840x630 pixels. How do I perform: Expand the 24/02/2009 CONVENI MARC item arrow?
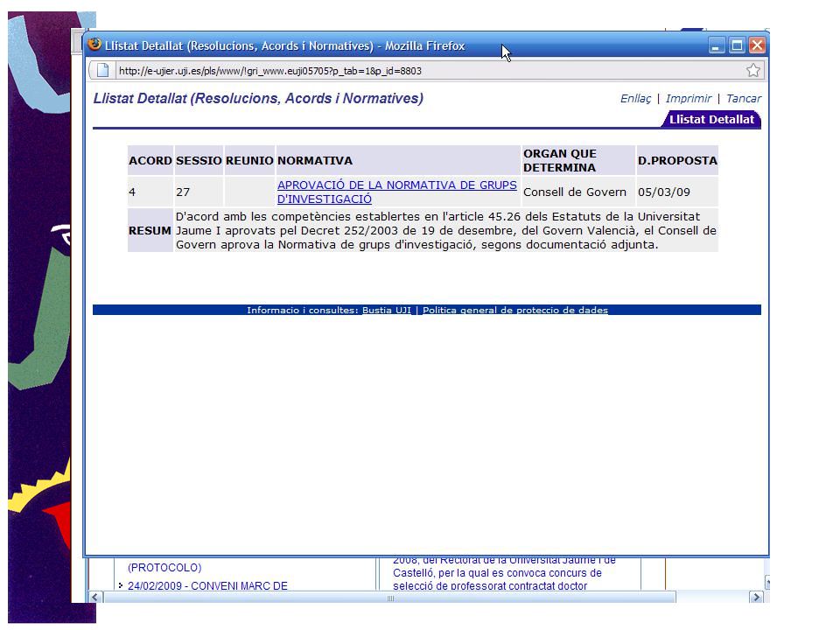click(121, 585)
